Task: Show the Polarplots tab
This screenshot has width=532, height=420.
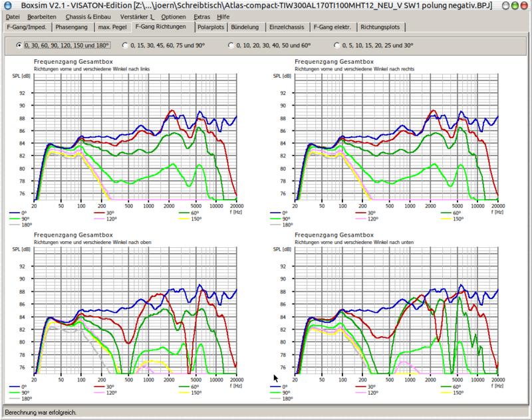Action: (x=210, y=27)
